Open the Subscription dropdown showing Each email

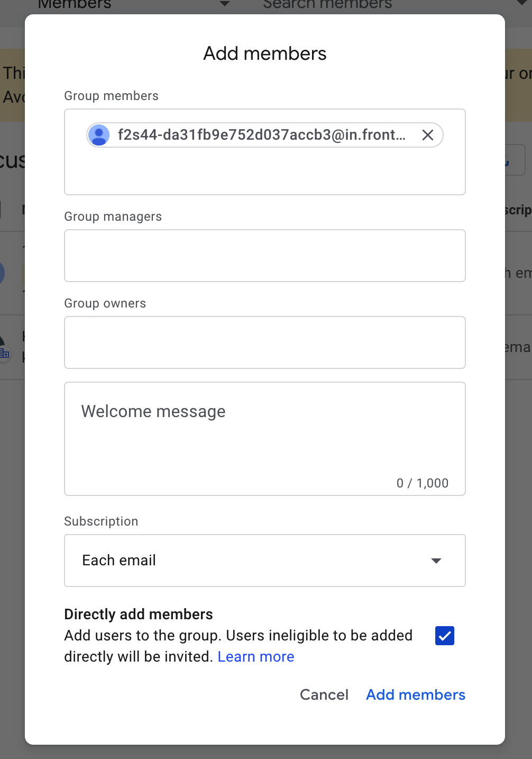point(254,561)
